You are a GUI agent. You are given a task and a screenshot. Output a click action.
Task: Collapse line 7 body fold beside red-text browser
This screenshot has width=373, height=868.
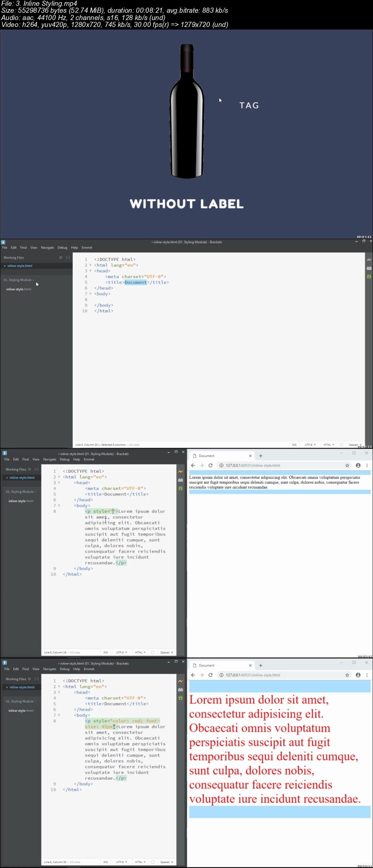(x=59, y=715)
